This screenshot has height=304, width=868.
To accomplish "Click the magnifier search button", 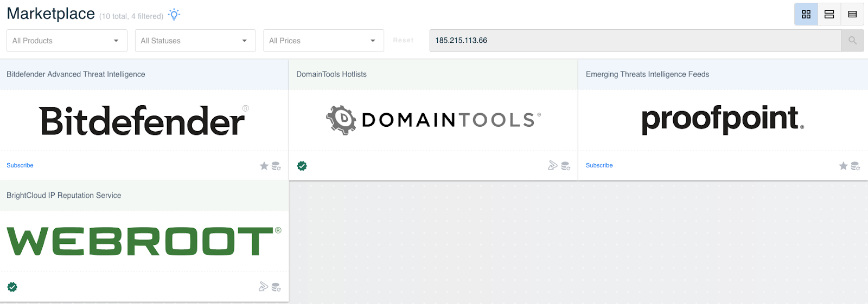I will click(852, 41).
